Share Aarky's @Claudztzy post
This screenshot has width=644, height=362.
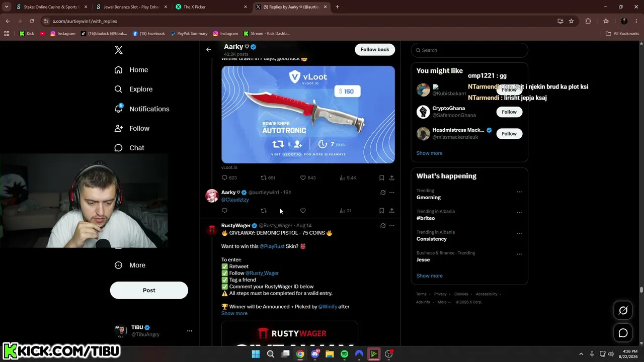[392, 211]
